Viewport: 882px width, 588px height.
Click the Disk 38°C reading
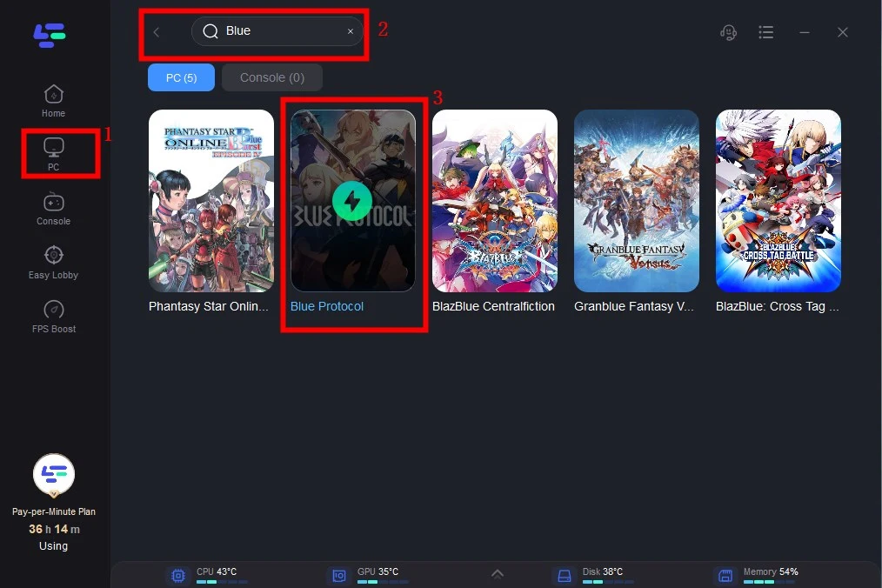click(x=603, y=571)
